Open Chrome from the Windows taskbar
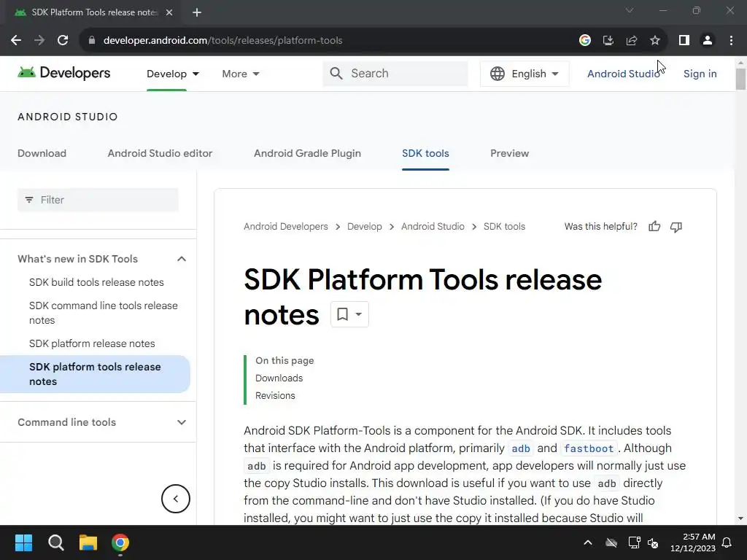 pyautogui.click(x=120, y=542)
